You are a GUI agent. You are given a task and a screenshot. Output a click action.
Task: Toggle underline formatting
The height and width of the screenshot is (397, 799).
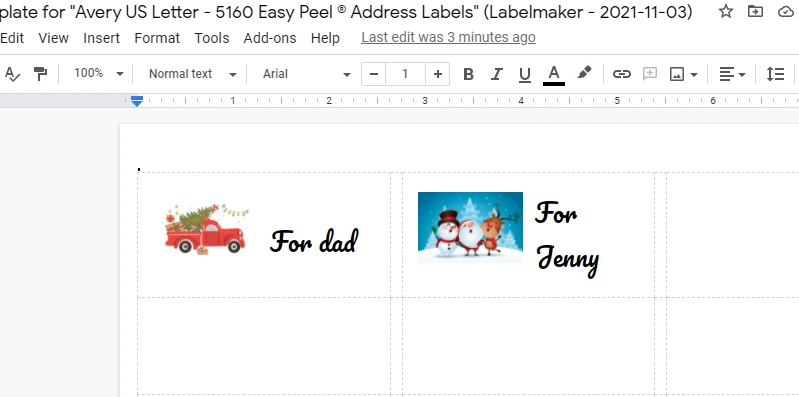coord(524,75)
